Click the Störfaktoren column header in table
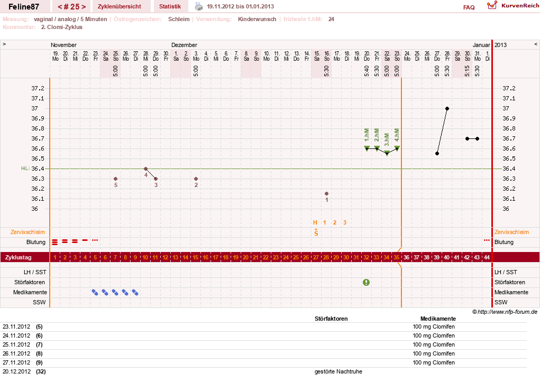Viewport: 540px width, 392px height. coord(331,319)
